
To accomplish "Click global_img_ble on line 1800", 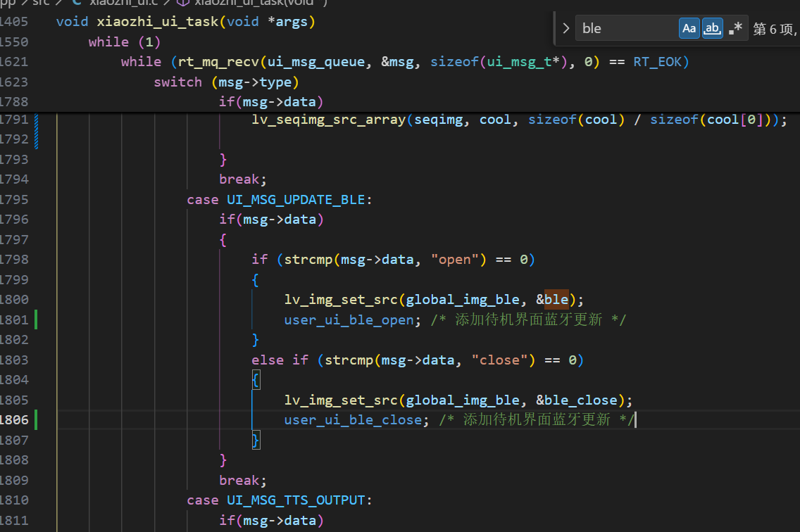I will coord(462,299).
